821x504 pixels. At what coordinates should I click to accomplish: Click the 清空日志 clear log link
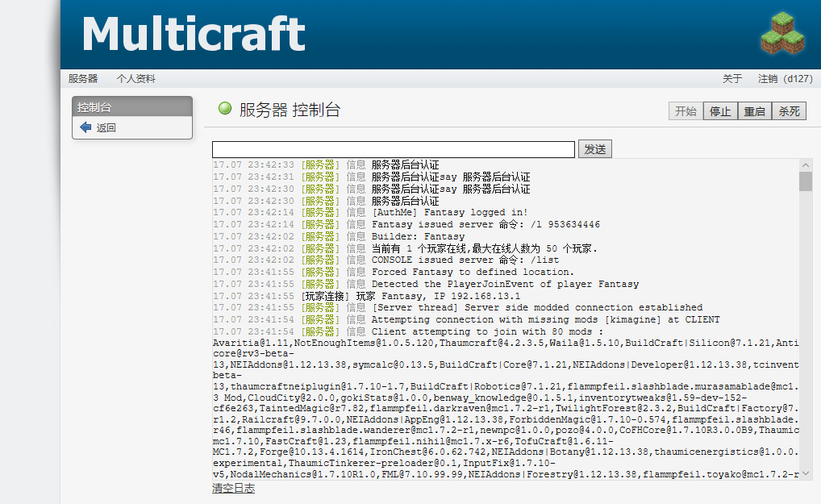(234, 488)
